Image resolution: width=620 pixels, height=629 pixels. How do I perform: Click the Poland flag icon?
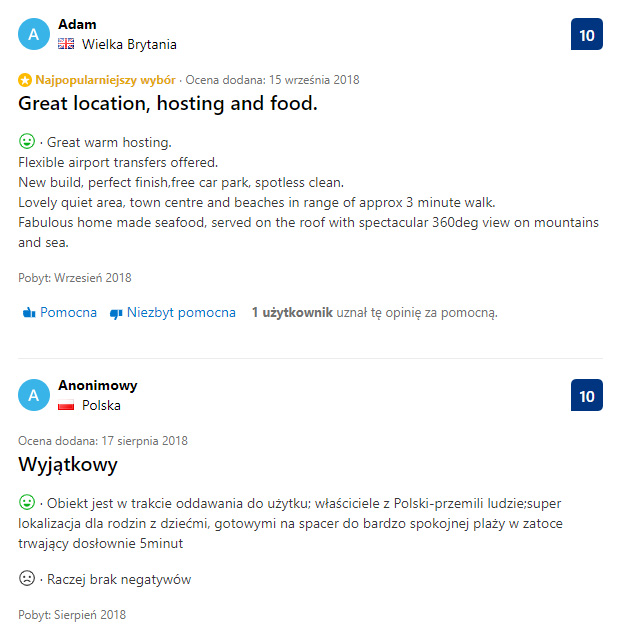pos(67,406)
